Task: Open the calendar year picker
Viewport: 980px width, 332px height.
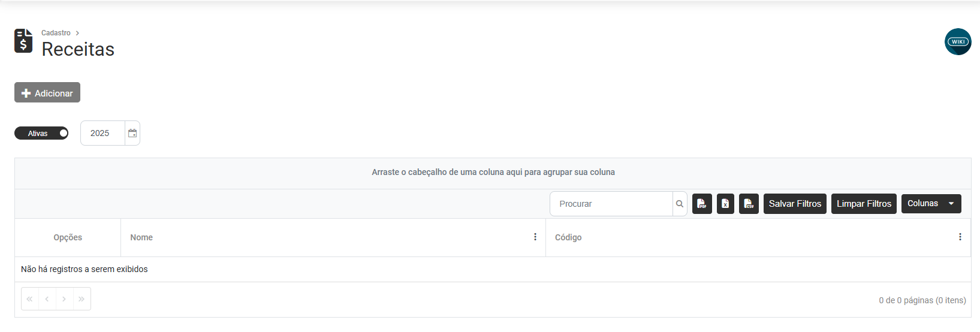Action: (x=132, y=133)
